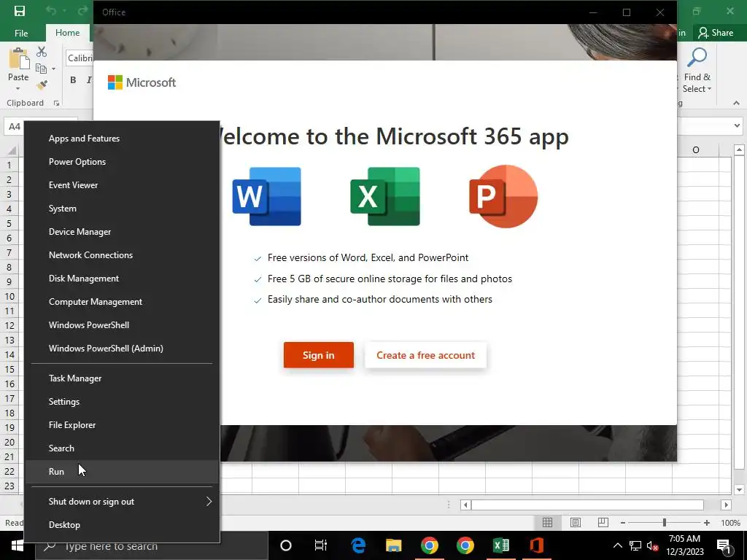Open Microsoft Edge from taskbar
Screen dimensions: 747x560
pyautogui.click(x=357, y=545)
